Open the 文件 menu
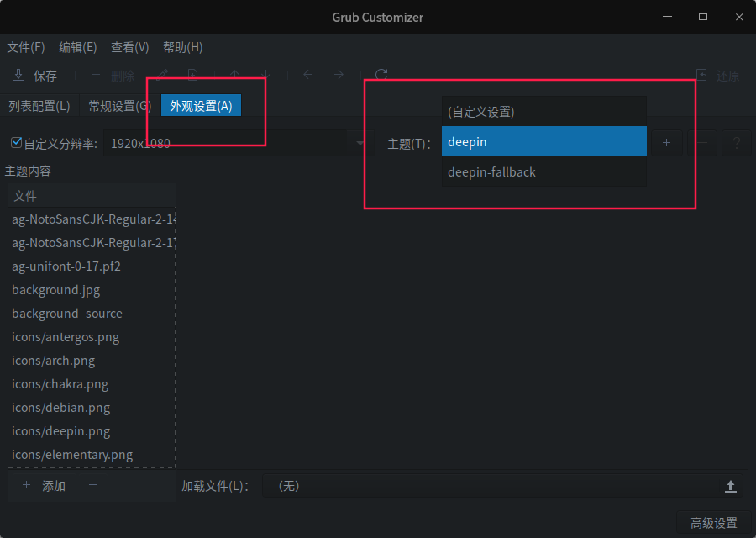Image resolution: width=756 pixels, height=538 pixels. tap(25, 47)
